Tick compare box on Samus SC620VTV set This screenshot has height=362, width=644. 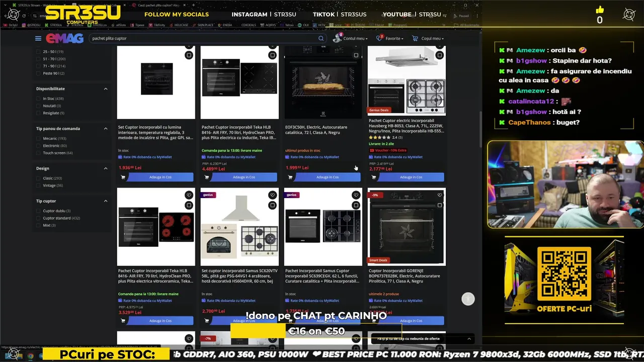click(x=272, y=205)
